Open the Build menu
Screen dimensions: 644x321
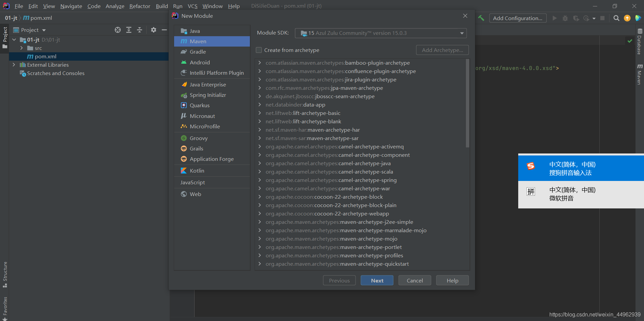pyautogui.click(x=162, y=6)
